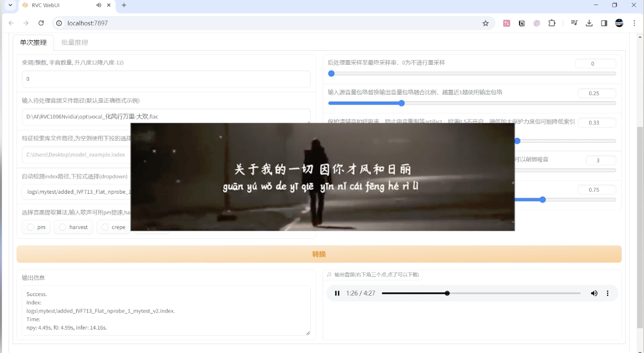
Task: Mute the output audio player
Action: (x=594, y=293)
